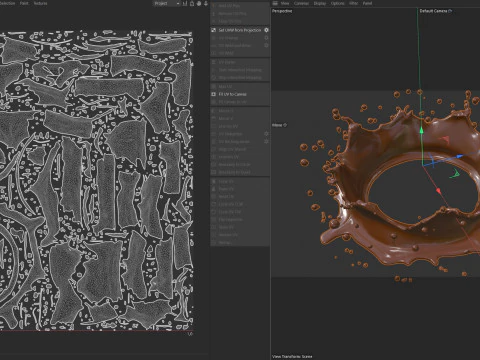This screenshot has width=480, height=360.
Task: Open Set UVW from Projection settings gear
Action: (x=266, y=30)
